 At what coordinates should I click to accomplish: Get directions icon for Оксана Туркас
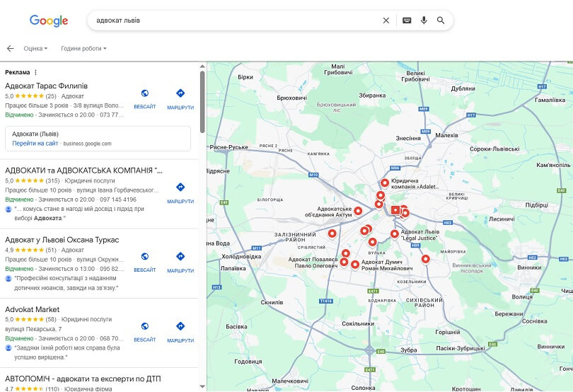[x=180, y=256]
